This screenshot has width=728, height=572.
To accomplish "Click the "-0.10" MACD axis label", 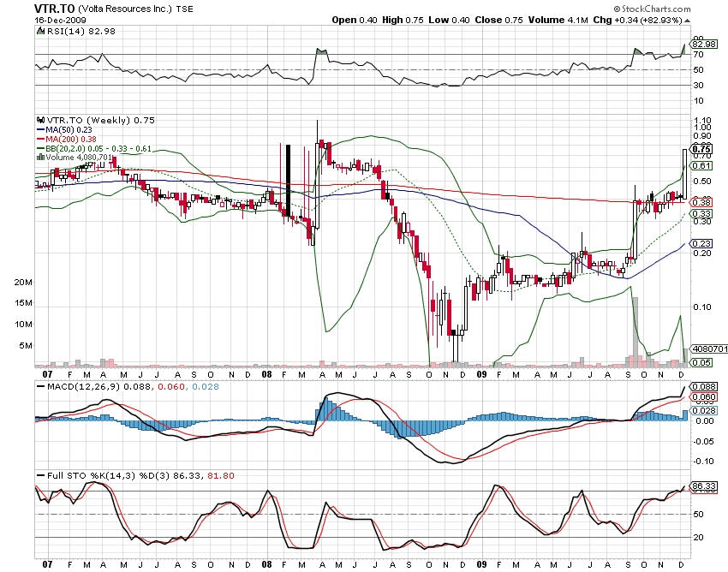I will pos(703,461).
